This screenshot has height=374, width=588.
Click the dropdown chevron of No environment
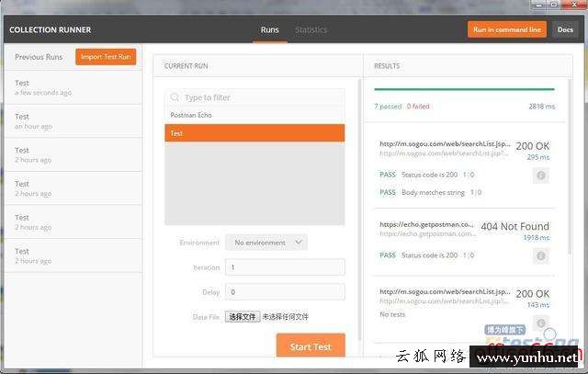click(x=299, y=242)
